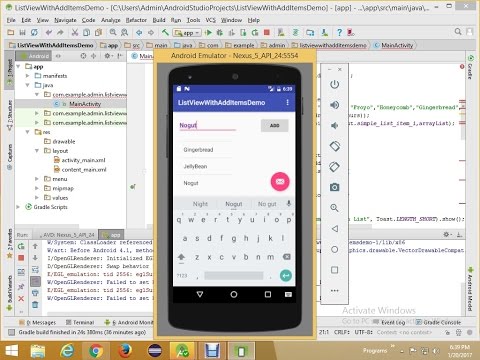Image resolution: width=480 pixels, height=360 pixels.
Task: Open the Tools menu
Action: click(193, 20)
